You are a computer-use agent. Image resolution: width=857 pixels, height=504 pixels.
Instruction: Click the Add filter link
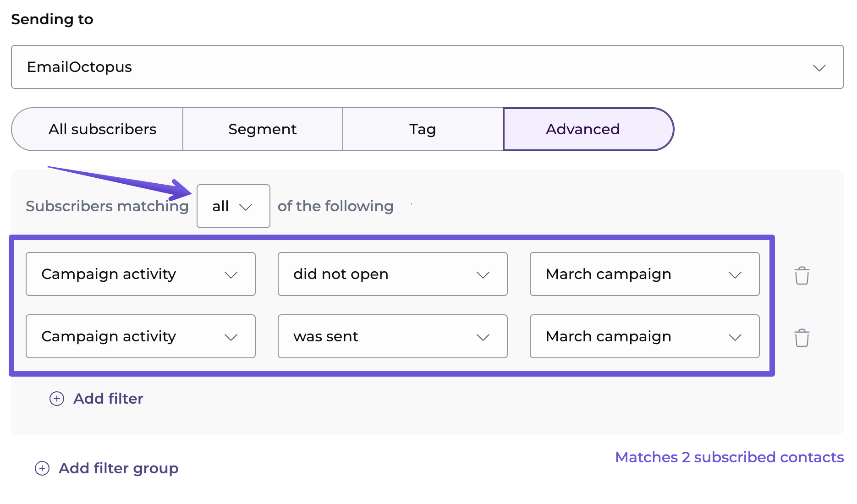(x=108, y=399)
